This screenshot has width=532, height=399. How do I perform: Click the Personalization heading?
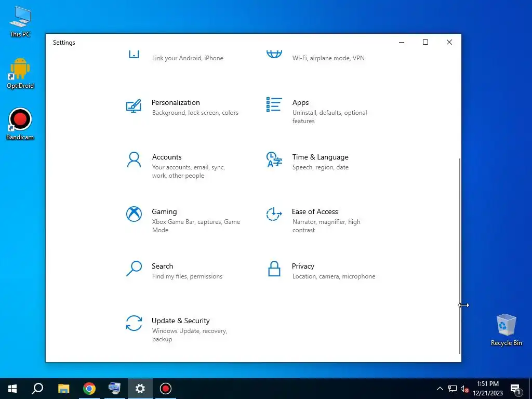pyautogui.click(x=176, y=102)
